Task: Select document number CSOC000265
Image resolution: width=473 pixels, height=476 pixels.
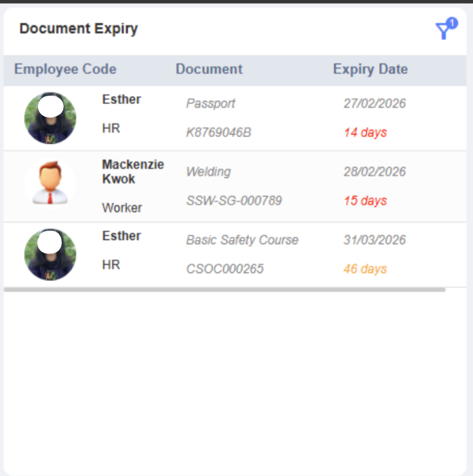Action: coord(224,269)
